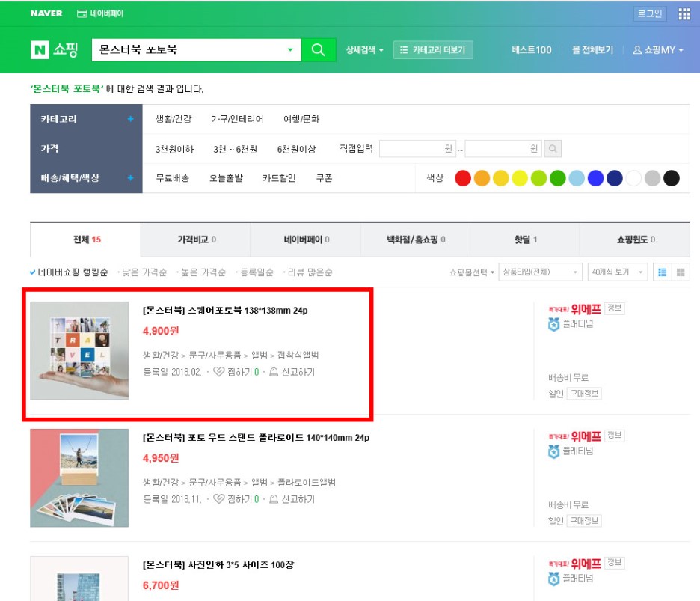Viewport: 700px width, 601px height.
Task: Sort by 리뷰 많은순
Action: point(310,272)
